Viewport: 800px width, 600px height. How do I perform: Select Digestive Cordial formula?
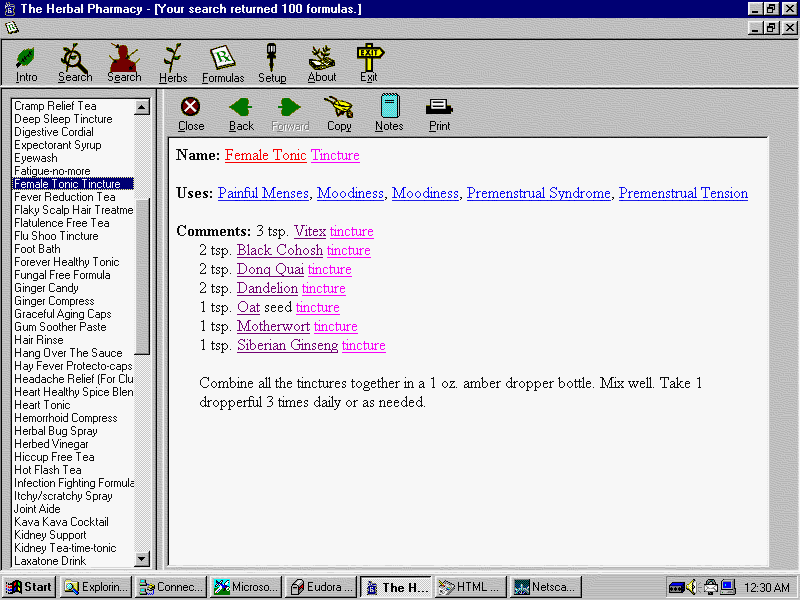tap(73, 132)
